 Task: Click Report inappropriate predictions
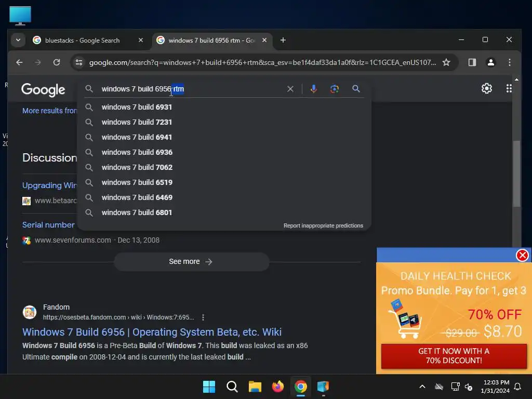pos(323,225)
